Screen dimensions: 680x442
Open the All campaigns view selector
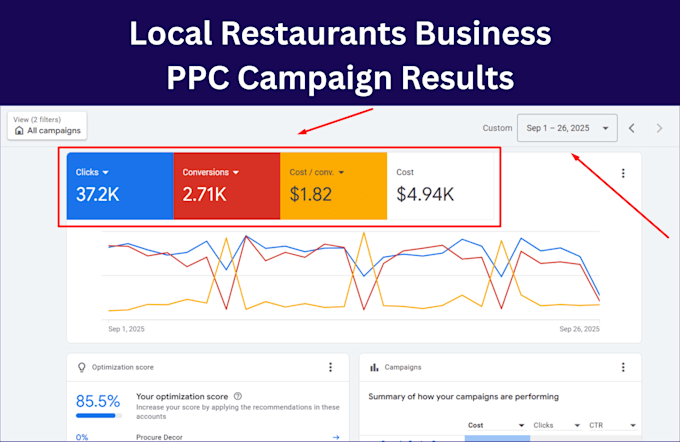[47, 126]
